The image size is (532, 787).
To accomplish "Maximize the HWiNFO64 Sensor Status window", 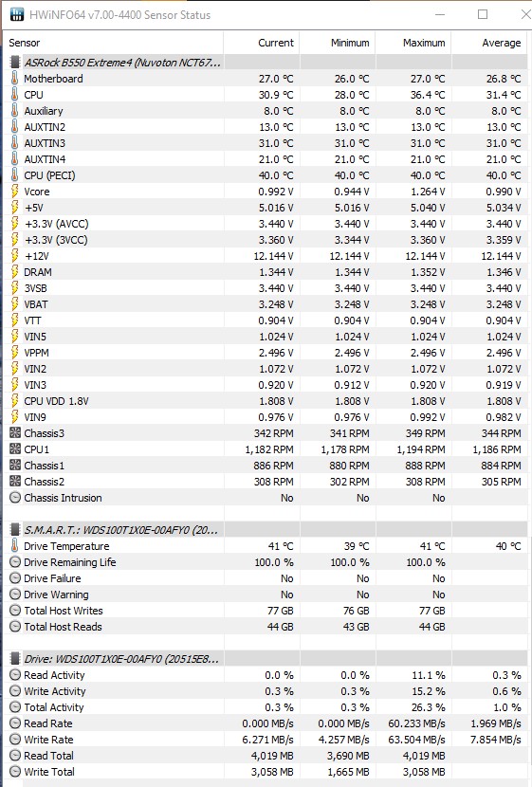I will tap(483, 14).
